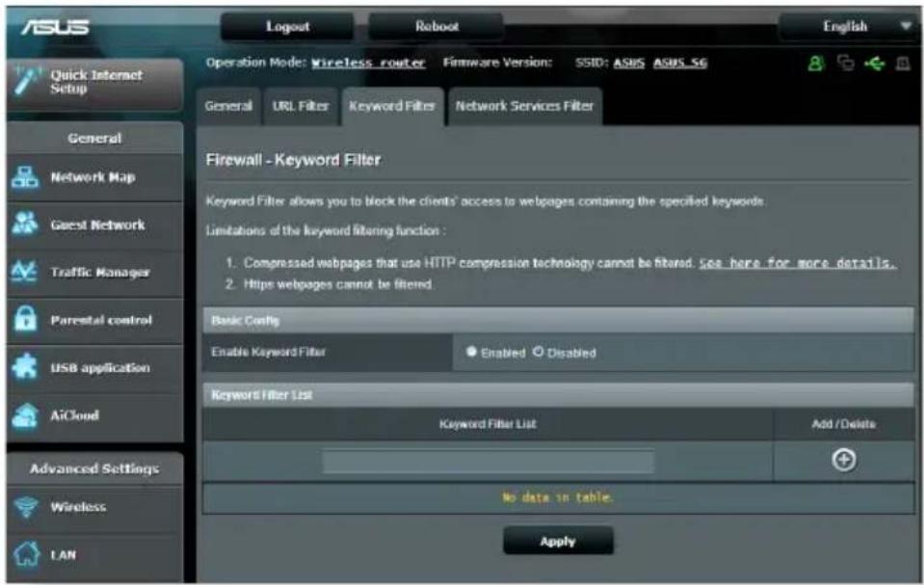Click the Traffic Manager graph icon
Screen dimensions: 924x585
click(25, 272)
